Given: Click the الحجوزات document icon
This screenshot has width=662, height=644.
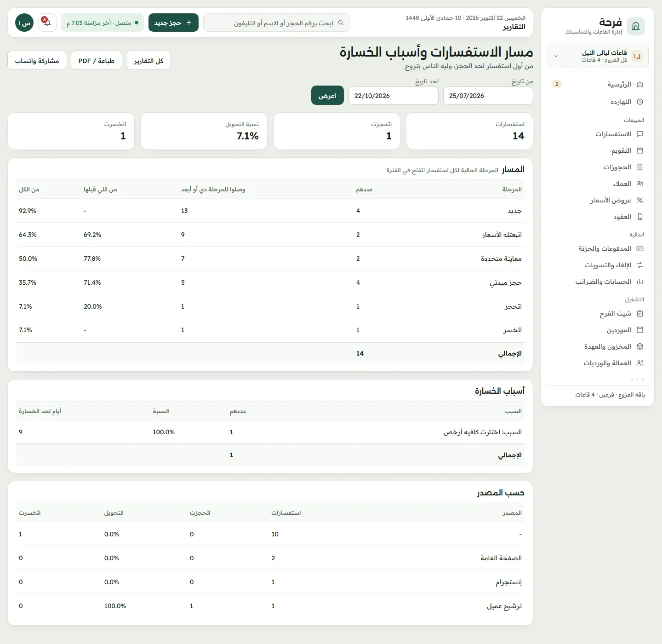Looking at the screenshot, I should click(640, 167).
